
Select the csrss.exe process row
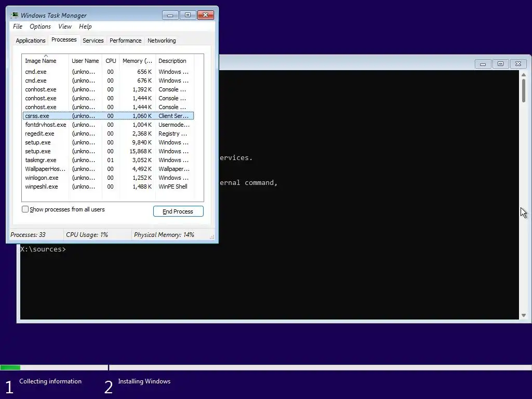[x=108, y=116]
